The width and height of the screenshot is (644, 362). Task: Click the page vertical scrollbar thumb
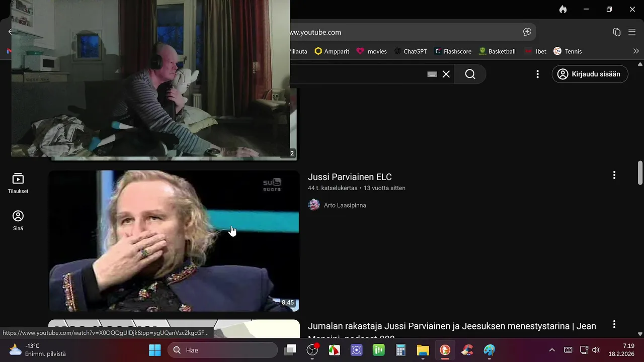[640, 172]
